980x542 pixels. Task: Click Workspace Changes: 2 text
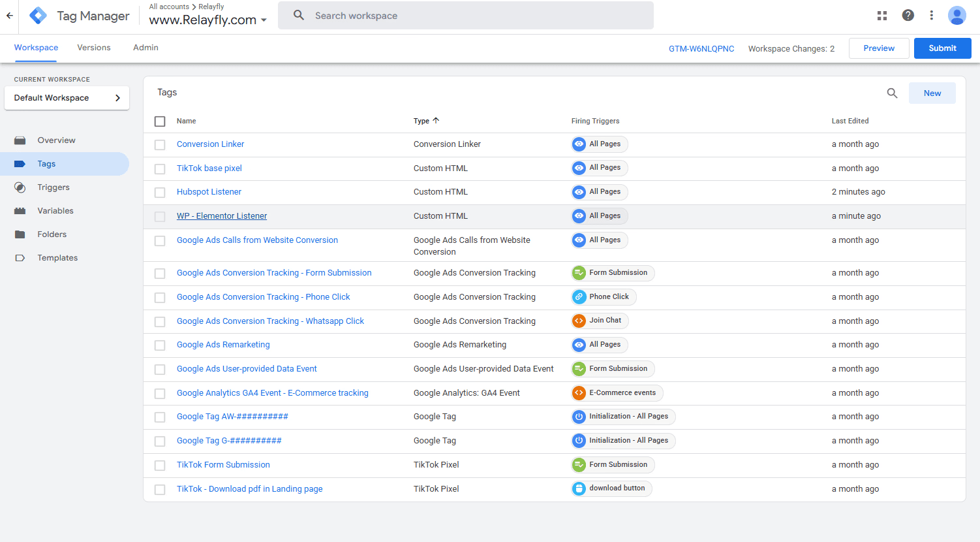pos(791,49)
